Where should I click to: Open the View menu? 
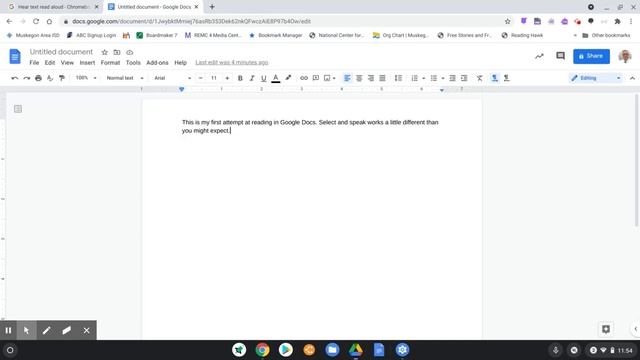67,62
